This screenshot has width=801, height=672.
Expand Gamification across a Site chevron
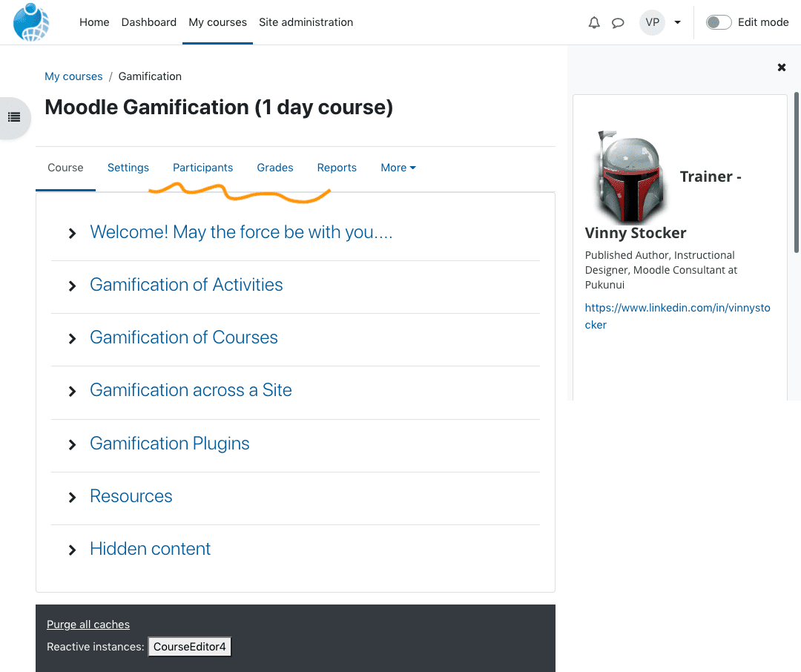72,392
